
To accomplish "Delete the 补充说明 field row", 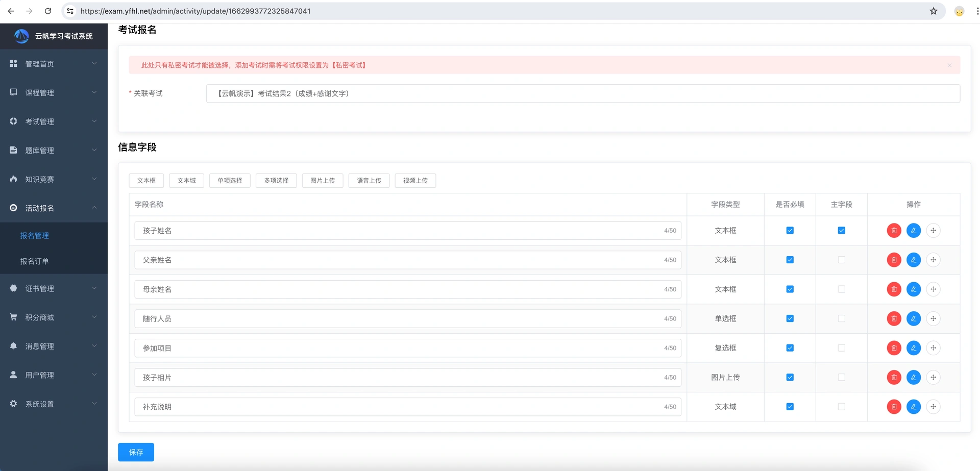I will pos(894,407).
